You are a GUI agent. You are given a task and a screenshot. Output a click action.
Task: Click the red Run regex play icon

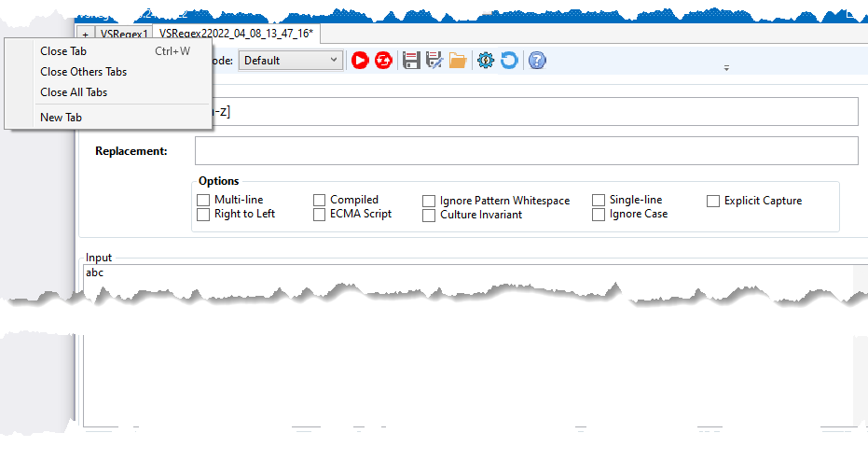[360, 61]
